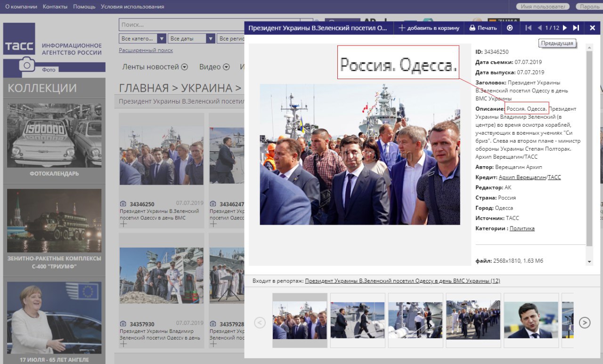Click the plus icon under photo 34357928
Screen dimensions: 603x364
click(213, 344)
